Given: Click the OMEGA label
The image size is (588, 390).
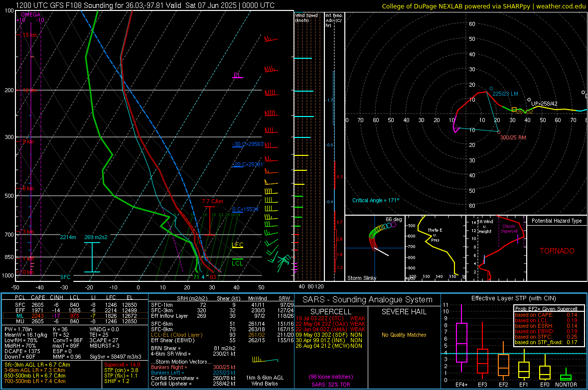Looking at the screenshot, I should [31, 14].
